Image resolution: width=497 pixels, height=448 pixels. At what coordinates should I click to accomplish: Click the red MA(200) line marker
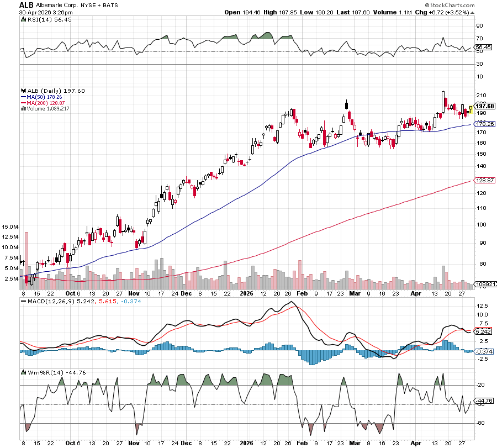[x=23, y=103]
